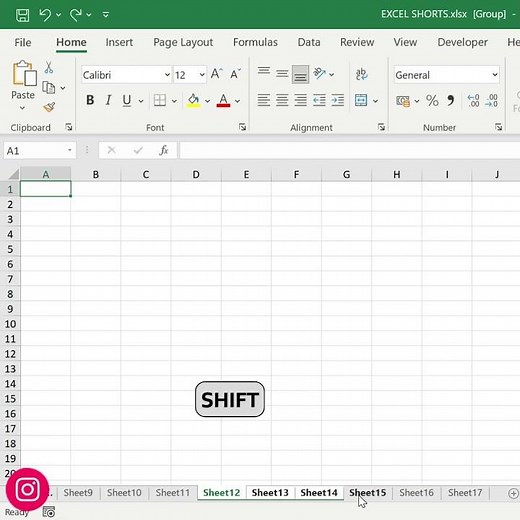Open the General number format dropdown
The image size is (520, 520).
click(x=495, y=75)
